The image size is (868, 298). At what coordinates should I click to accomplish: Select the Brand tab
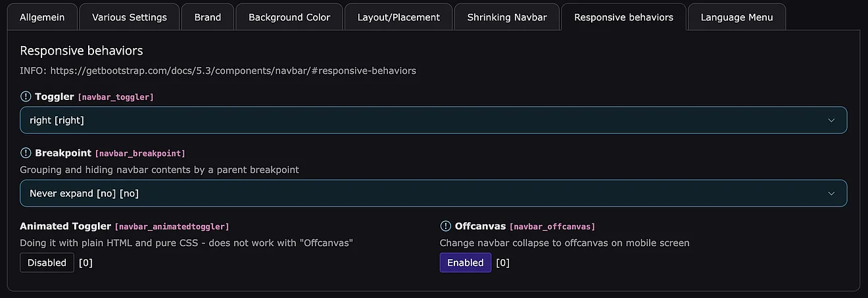208,17
